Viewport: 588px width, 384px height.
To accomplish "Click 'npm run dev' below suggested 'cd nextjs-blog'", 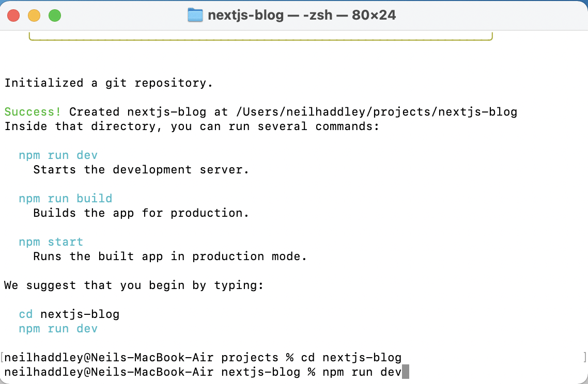I will (x=58, y=328).
